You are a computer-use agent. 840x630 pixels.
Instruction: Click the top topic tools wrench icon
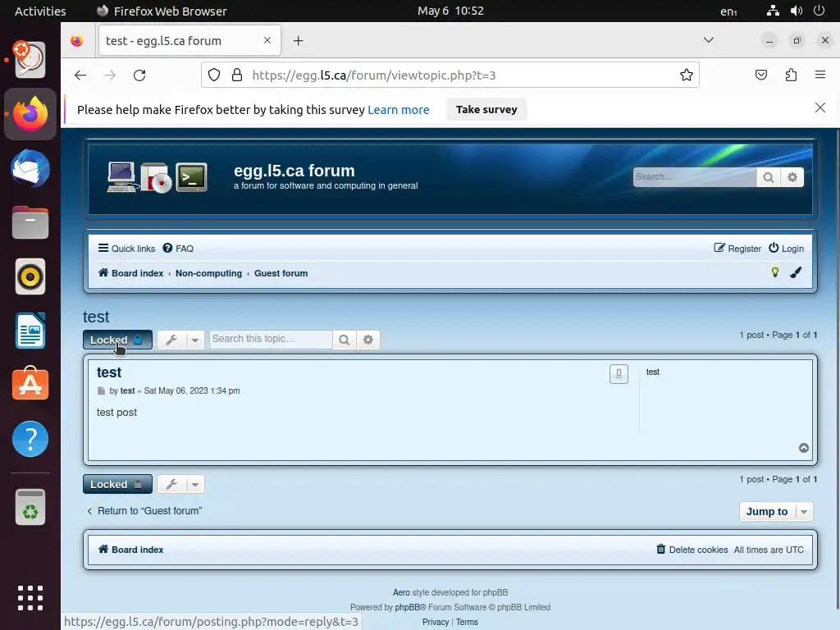[171, 340]
